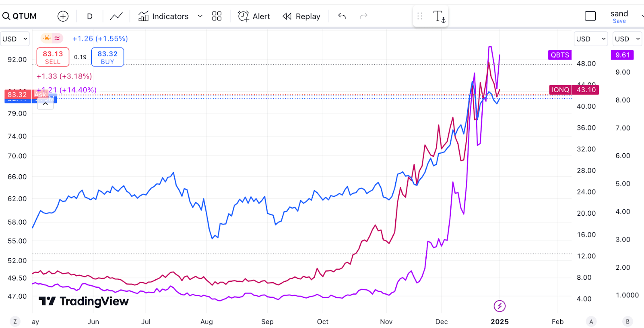Image resolution: width=644 pixels, height=328 pixels.
Task: Expand the Indicators favorites dropdown arrow
Action: pos(200,16)
